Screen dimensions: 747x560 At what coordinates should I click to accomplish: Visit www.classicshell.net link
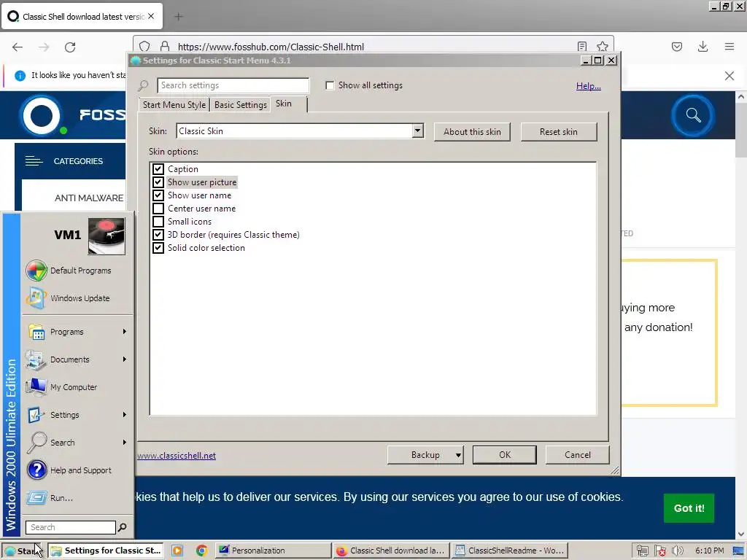point(177,456)
